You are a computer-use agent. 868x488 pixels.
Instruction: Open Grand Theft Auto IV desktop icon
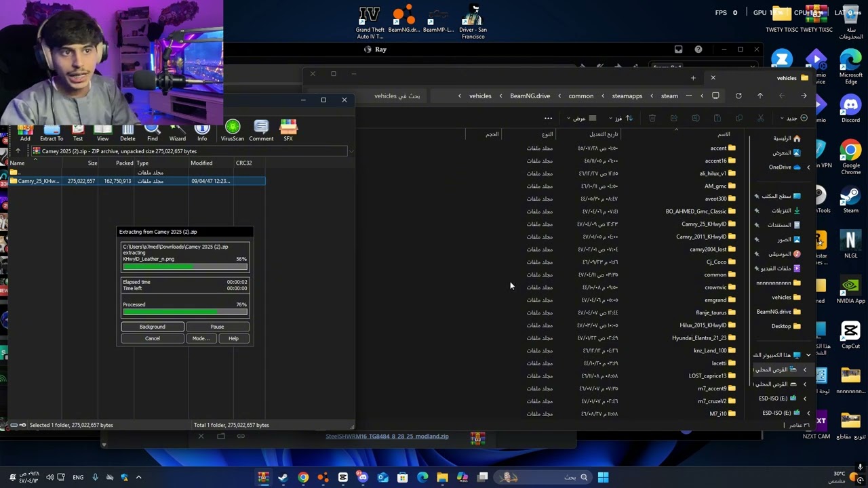370,23
